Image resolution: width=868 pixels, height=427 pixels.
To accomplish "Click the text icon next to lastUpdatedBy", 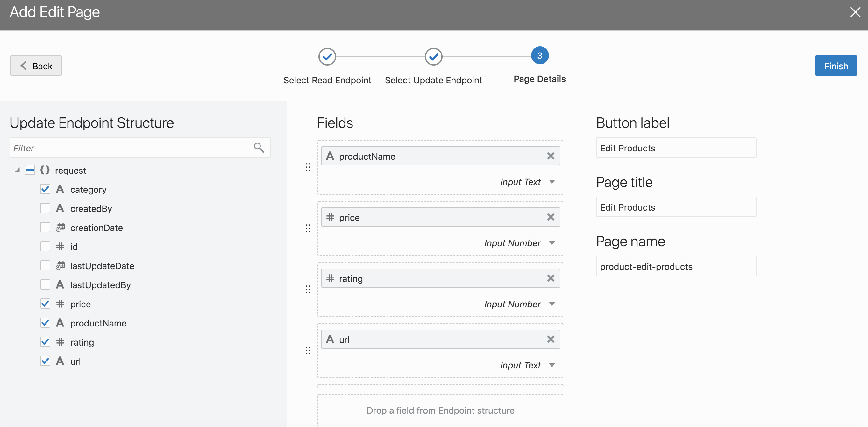I will [60, 284].
